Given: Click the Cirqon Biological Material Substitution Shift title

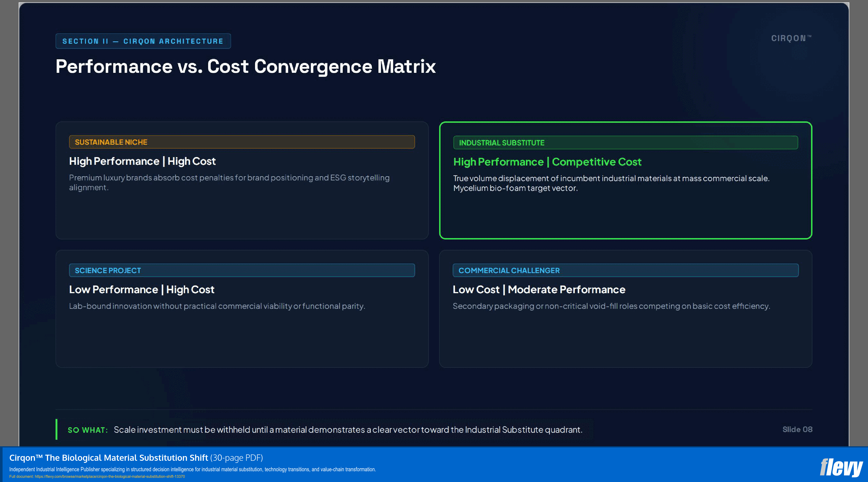Looking at the screenshot, I should (136, 457).
